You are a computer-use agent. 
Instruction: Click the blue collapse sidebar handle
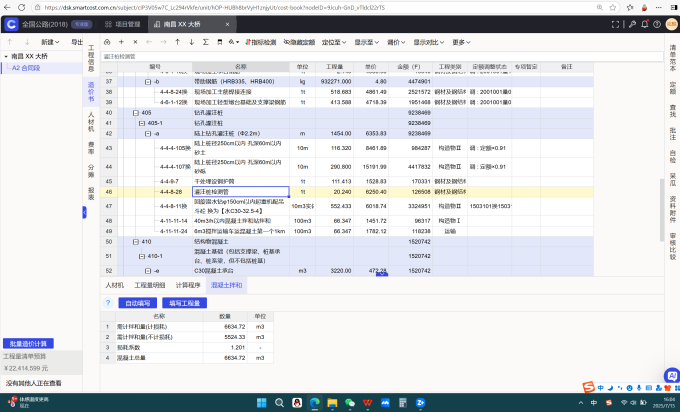pyautogui.click(x=85, y=211)
